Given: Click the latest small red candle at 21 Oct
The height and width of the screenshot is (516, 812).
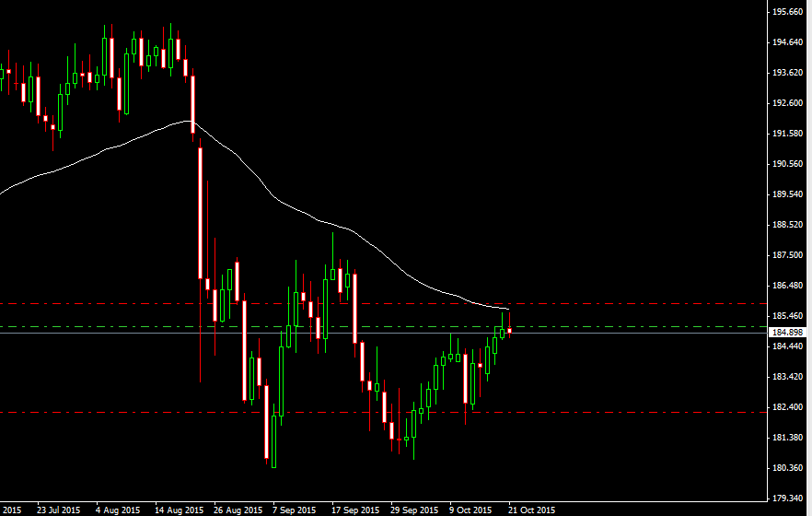Looking at the screenshot, I should pyautogui.click(x=510, y=330).
